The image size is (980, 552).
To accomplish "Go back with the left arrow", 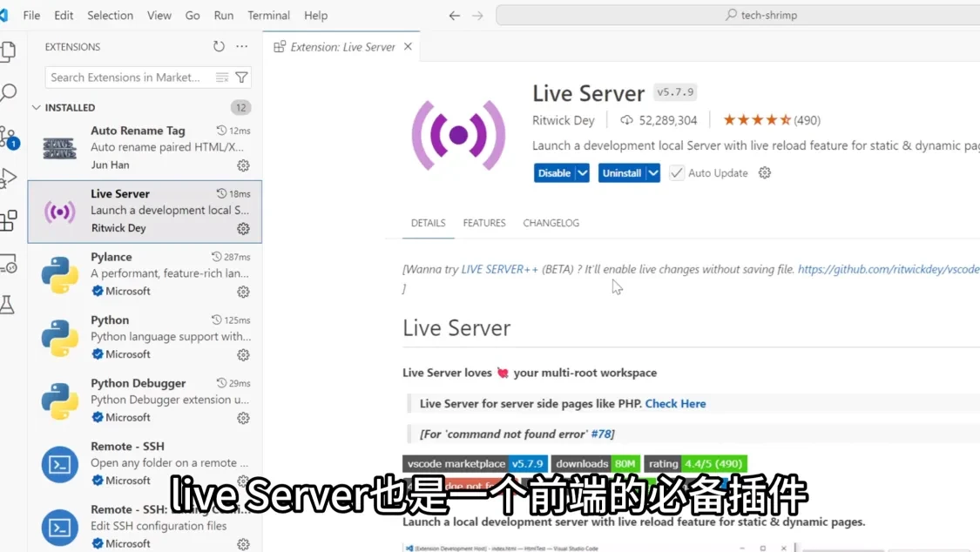I will point(455,15).
